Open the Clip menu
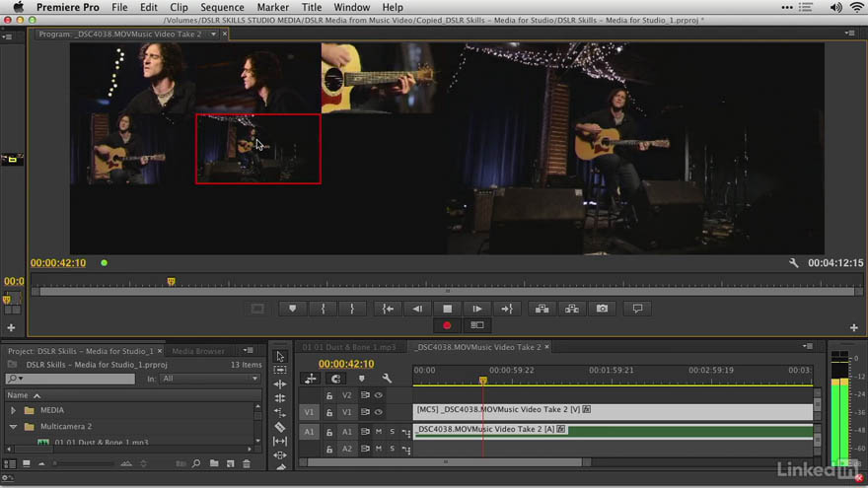The height and width of the screenshot is (488, 868). (179, 7)
